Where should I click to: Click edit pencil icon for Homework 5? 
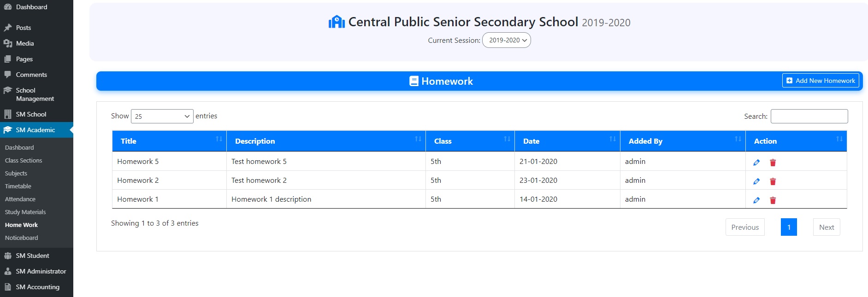pyautogui.click(x=756, y=163)
